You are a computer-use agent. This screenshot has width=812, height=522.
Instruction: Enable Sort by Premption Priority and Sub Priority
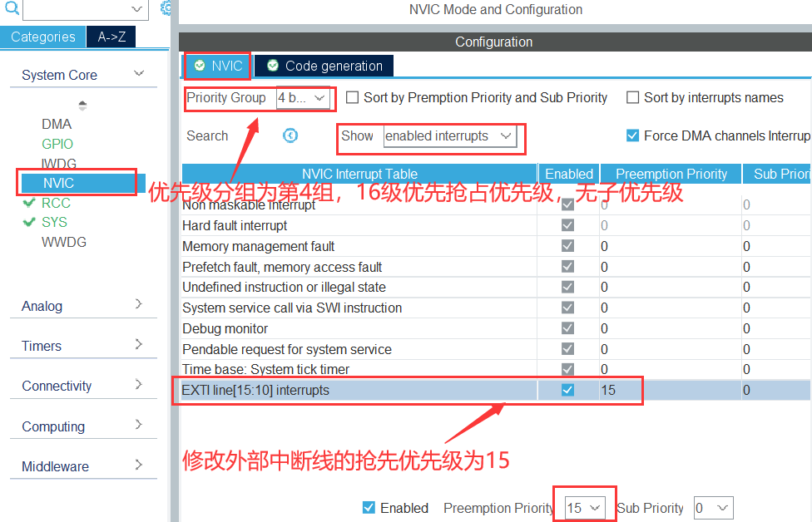tap(353, 97)
